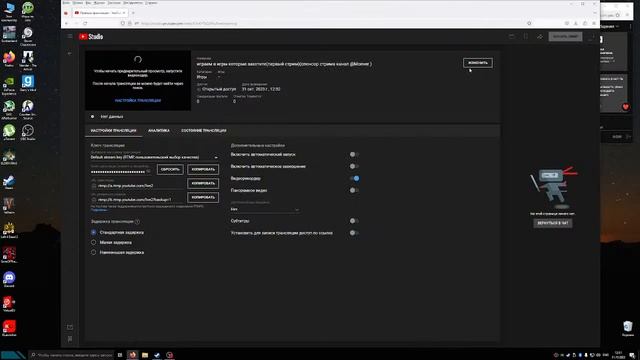Click the Task View taskbar button
Screen dimensions: 640x360
(120, 355)
